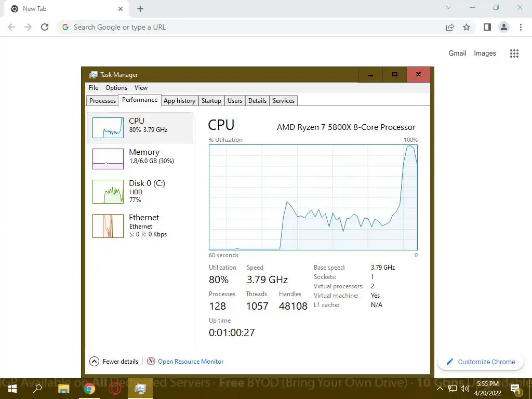Viewport: 532px width, 399px height.
Task: Maximize the Task Manager window
Action: tap(395, 75)
